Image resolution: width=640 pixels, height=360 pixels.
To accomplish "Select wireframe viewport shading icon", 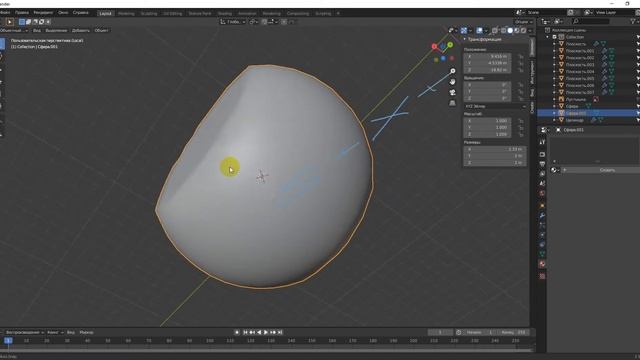I will (x=504, y=30).
